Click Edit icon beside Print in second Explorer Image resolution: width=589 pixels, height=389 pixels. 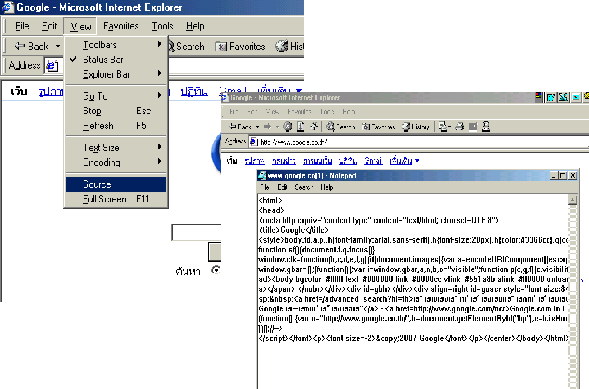473,127
